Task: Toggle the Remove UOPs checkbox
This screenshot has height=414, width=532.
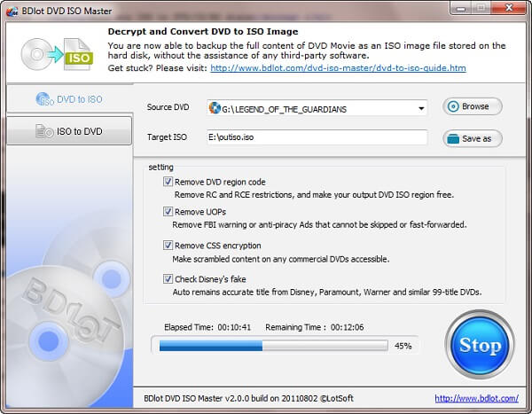Action: coord(168,212)
